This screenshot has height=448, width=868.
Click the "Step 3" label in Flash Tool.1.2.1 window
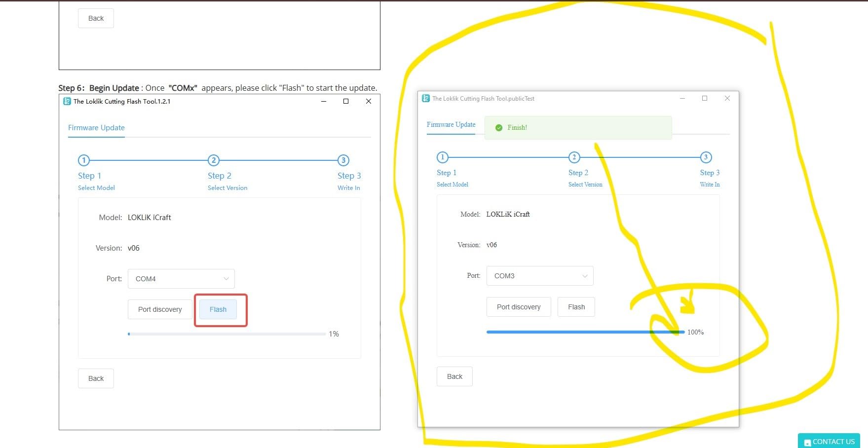(349, 176)
